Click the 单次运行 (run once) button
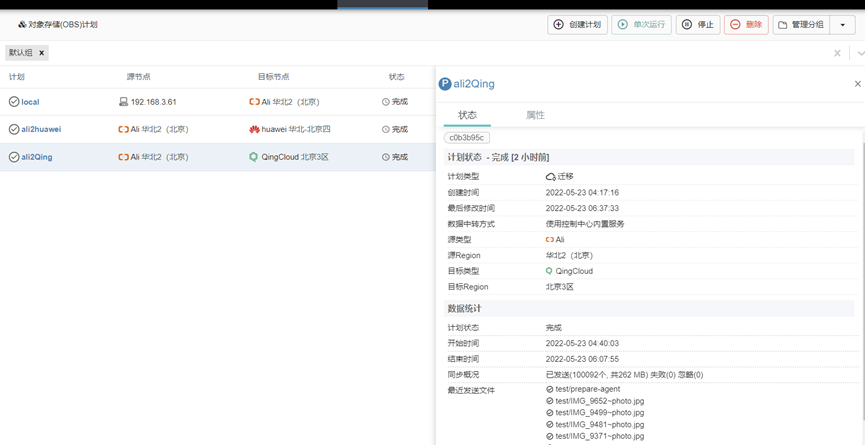 (641, 24)
